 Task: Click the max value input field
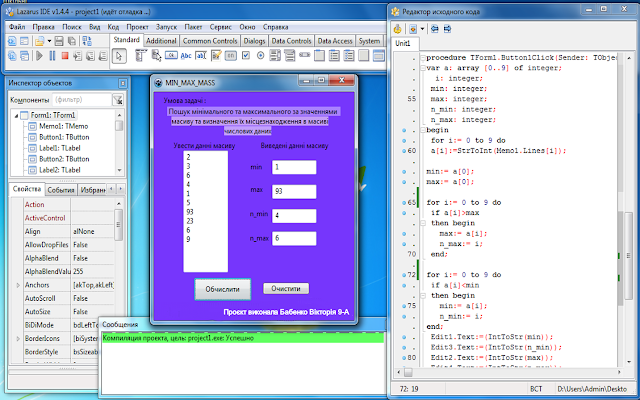pos(293,190)
